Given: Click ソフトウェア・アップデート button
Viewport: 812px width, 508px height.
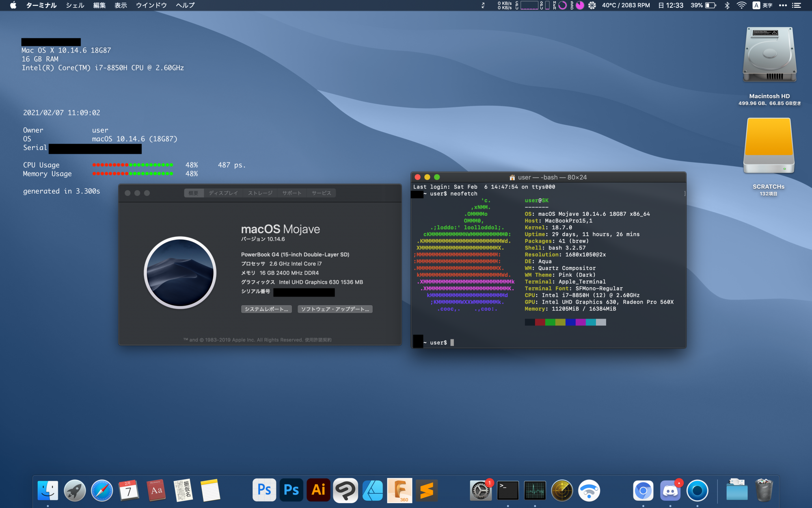Looking at the screenshot, I should click(x=334, y=309).
